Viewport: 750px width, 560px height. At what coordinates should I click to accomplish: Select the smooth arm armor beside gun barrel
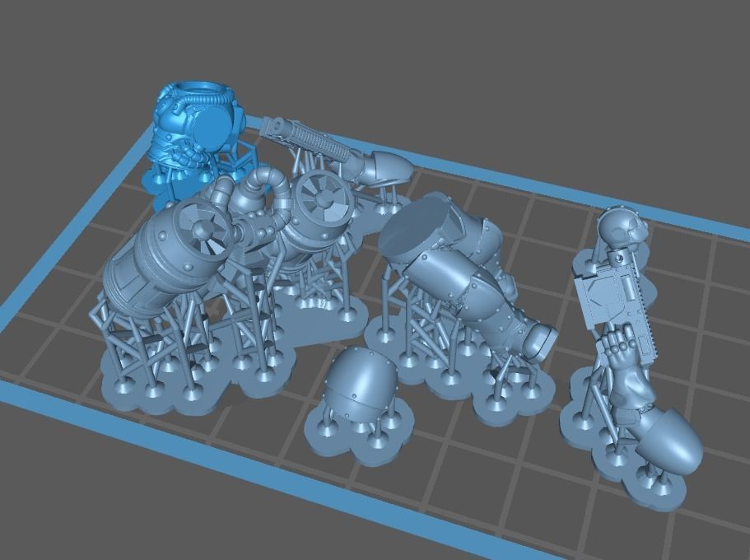pyautogui.click(x=381, y=169)
